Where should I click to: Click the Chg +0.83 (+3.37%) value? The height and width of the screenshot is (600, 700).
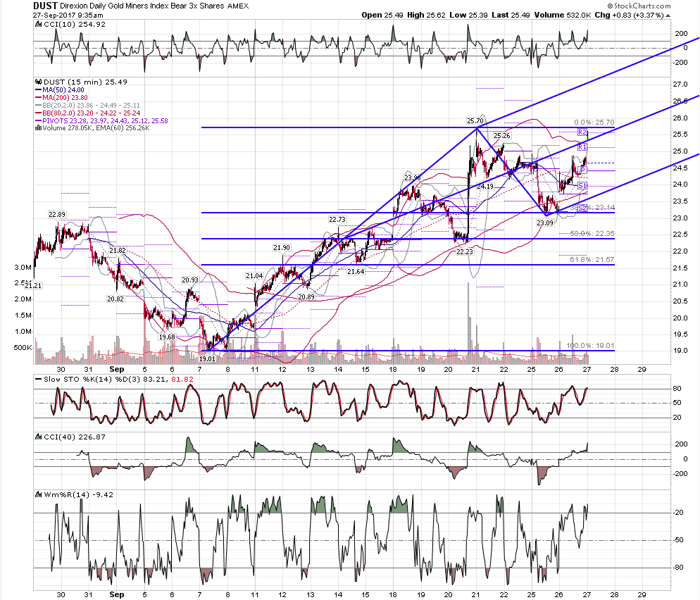(x=630, y=15)
